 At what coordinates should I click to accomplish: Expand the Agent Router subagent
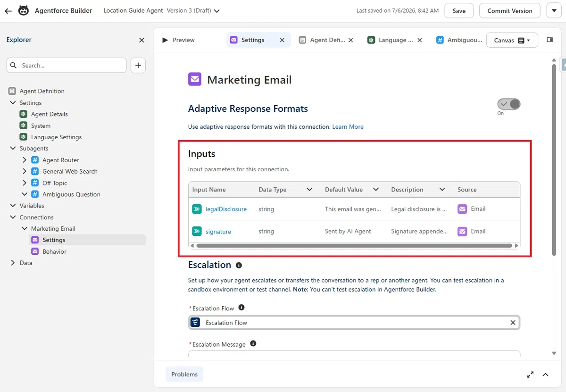pyautogui.click(x=25, y=160)
